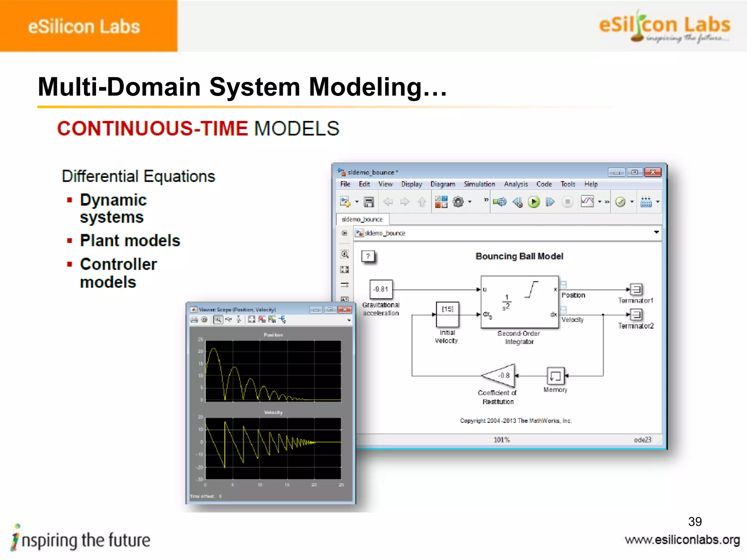Open the Display menu
The width and height of the screenshot is (747, 560).
click(x=411, y=184)
